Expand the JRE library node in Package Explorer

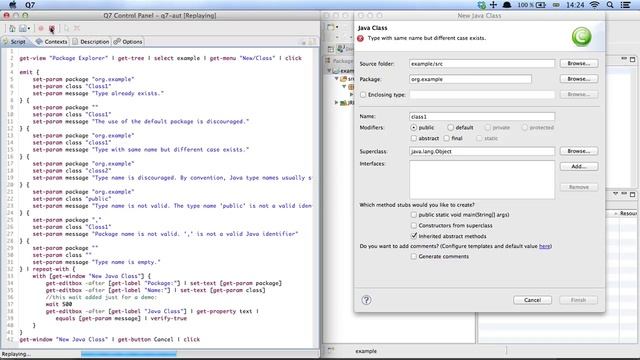click(337, 102)
